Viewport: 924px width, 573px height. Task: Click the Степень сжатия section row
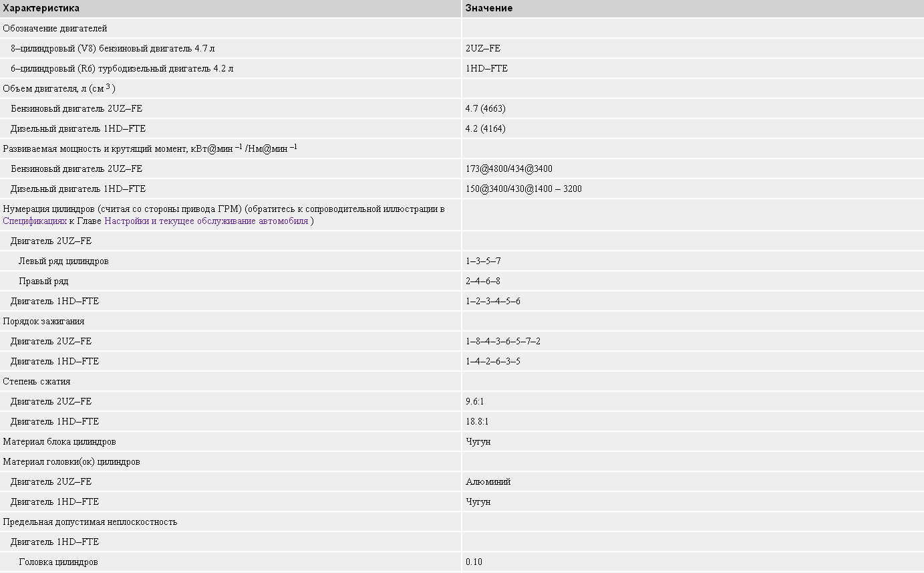click(36, 381)
